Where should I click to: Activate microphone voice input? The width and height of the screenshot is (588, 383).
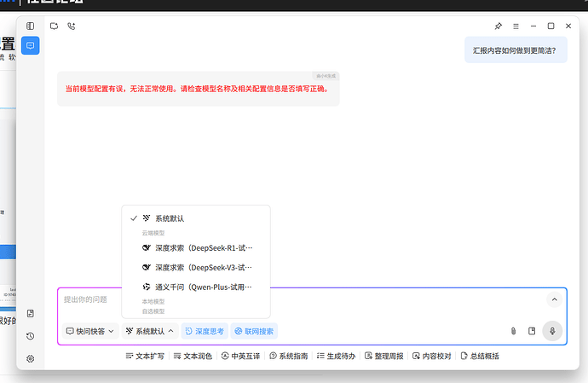pyautogui.click(x=552, y=331)
